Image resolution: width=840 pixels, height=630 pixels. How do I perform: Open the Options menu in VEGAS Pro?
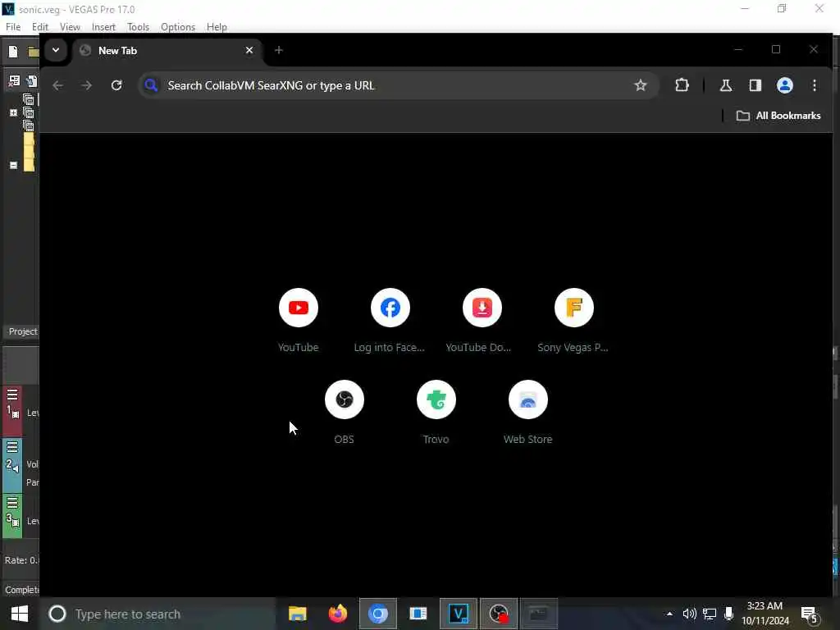tap(178, 27)
